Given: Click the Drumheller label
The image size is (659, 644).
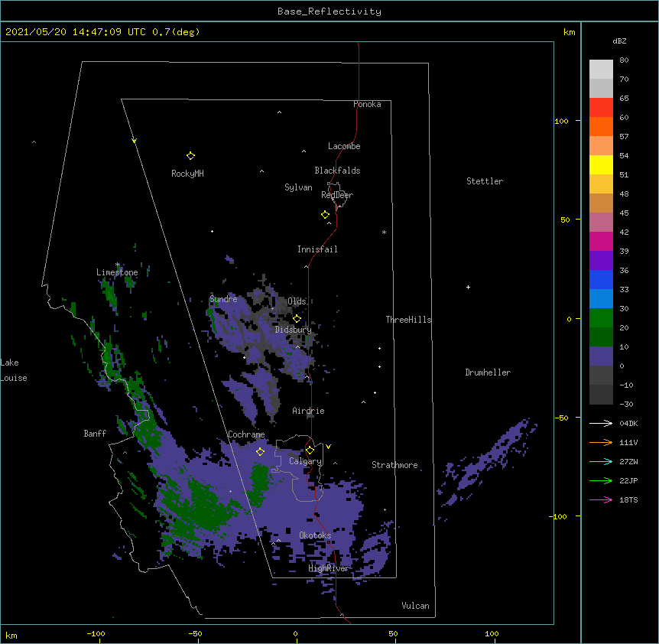Looking at the screenshot, I should [x=488, y=372].
